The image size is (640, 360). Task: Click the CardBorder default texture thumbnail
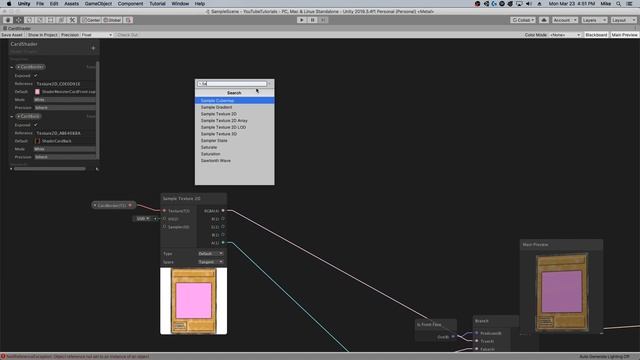[x=37, y=92]
